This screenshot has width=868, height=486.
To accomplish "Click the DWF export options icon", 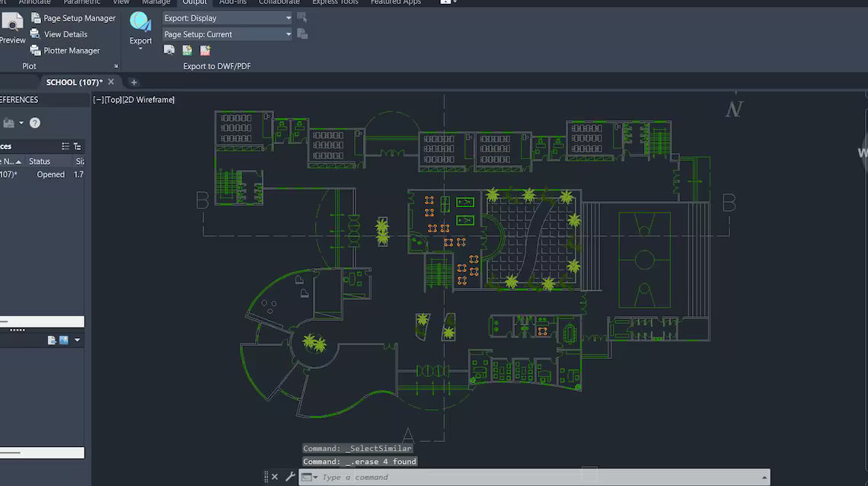I will click(x=187, y=50).
